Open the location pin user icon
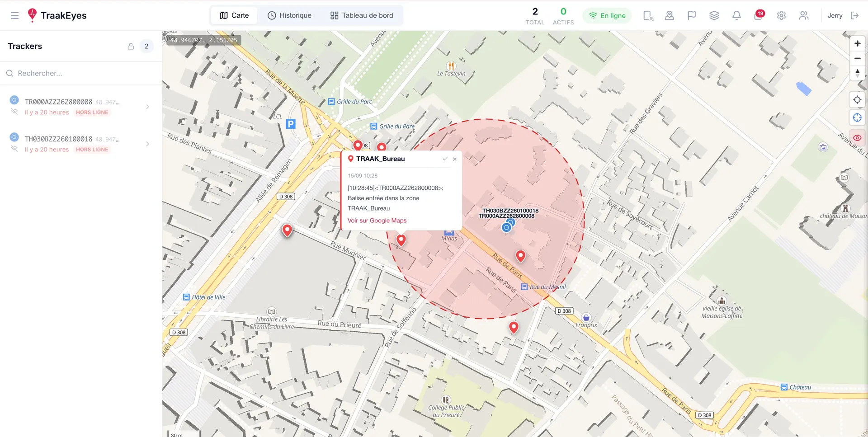This screenshot has height=437, width=868. coord(670,15)
